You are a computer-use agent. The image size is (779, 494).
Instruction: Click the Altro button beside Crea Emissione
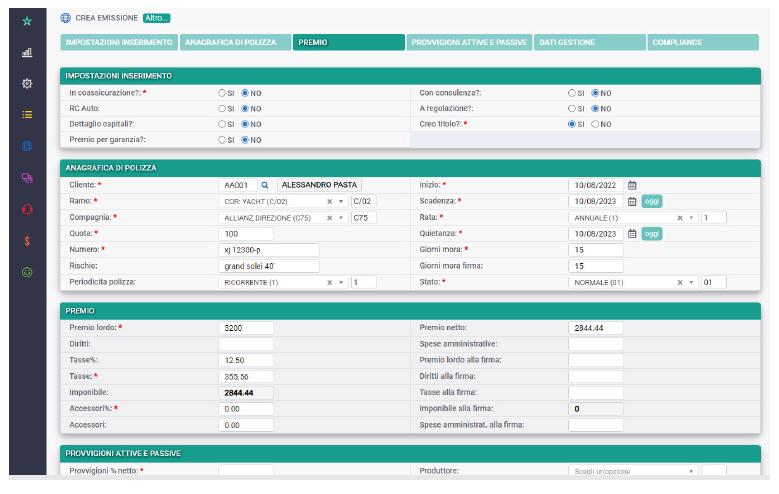[156, 18]
